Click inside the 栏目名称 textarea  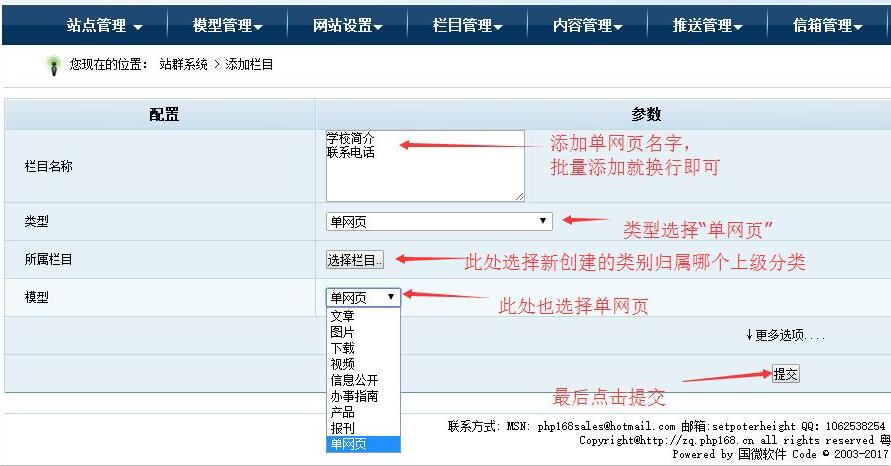(425, 166)
